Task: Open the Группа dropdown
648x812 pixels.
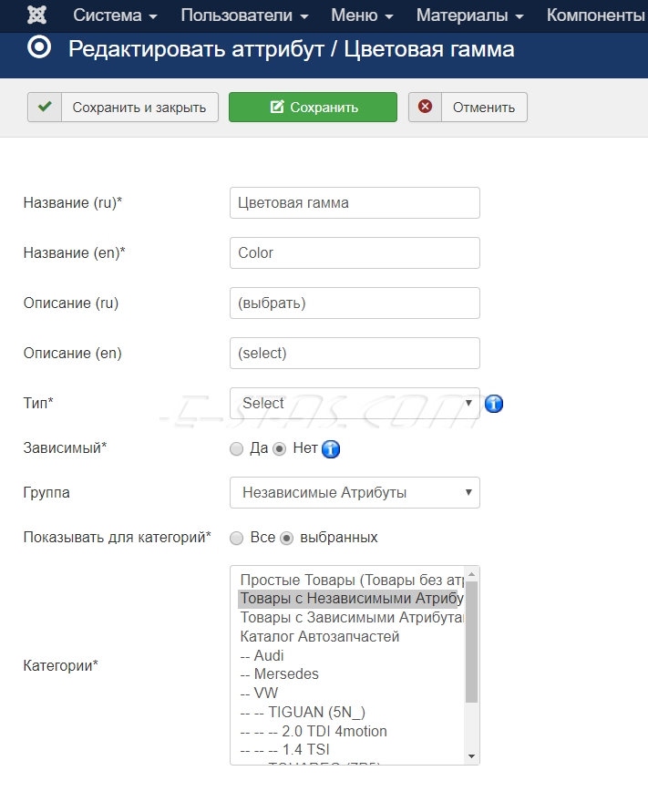Action: (x=355, y=492)
